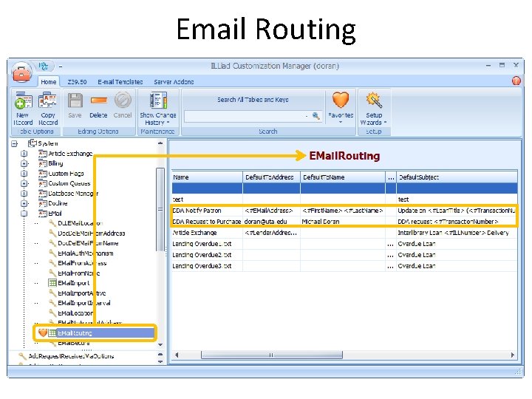Select the Article Exchange tree item
532x399 pixels.
point(70,154)
